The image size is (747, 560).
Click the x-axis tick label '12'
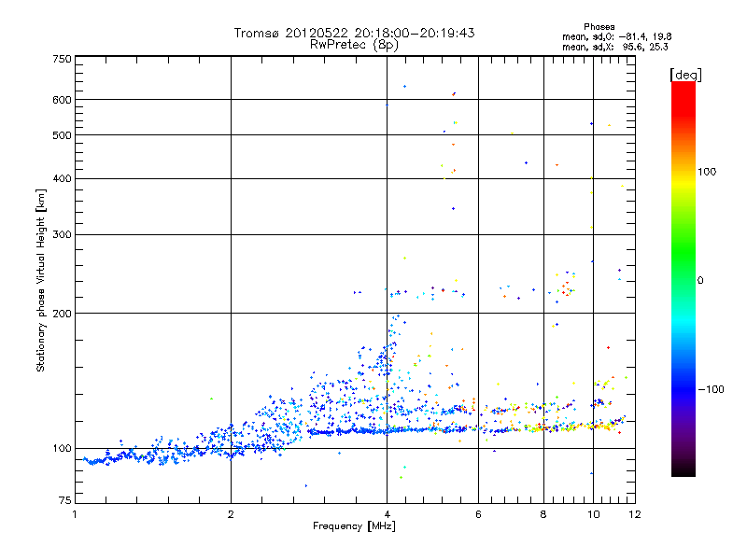635,514
